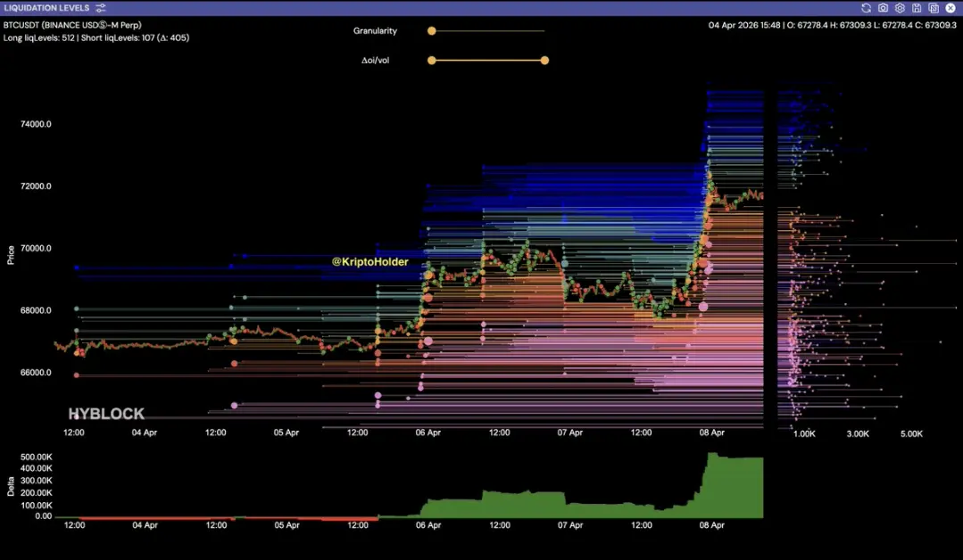Click the 04 Apr date label on price chart

[x=145, y=432]
